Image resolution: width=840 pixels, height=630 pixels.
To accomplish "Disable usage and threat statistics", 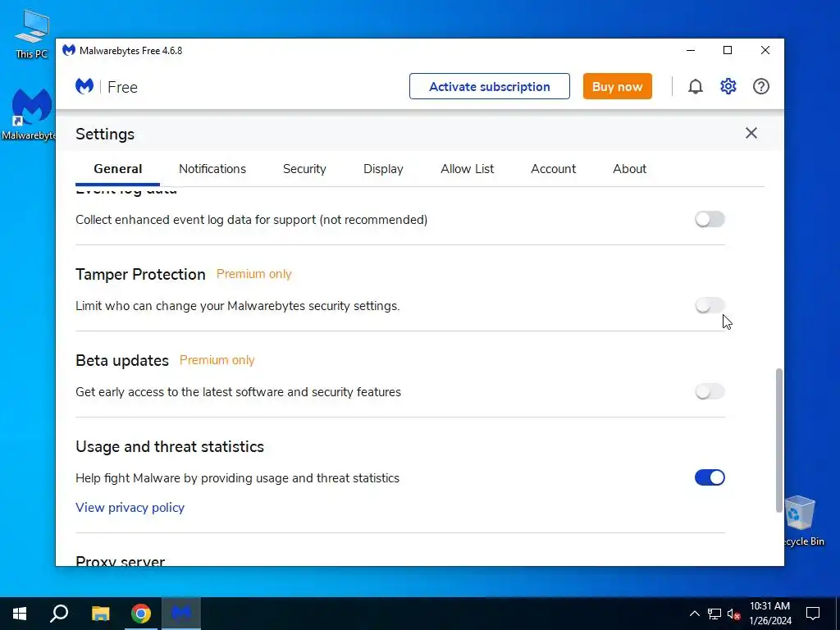I will (710, 477).
